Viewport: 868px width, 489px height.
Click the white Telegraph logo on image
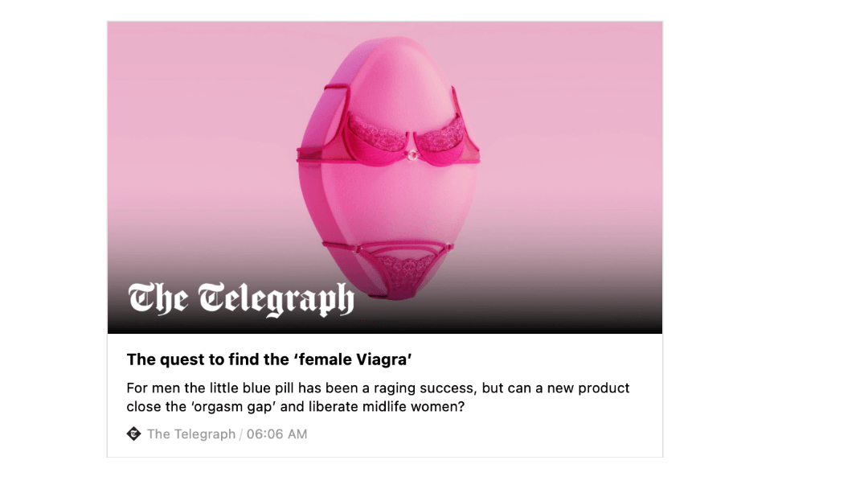pyautogui.click(x=241, y=298)
